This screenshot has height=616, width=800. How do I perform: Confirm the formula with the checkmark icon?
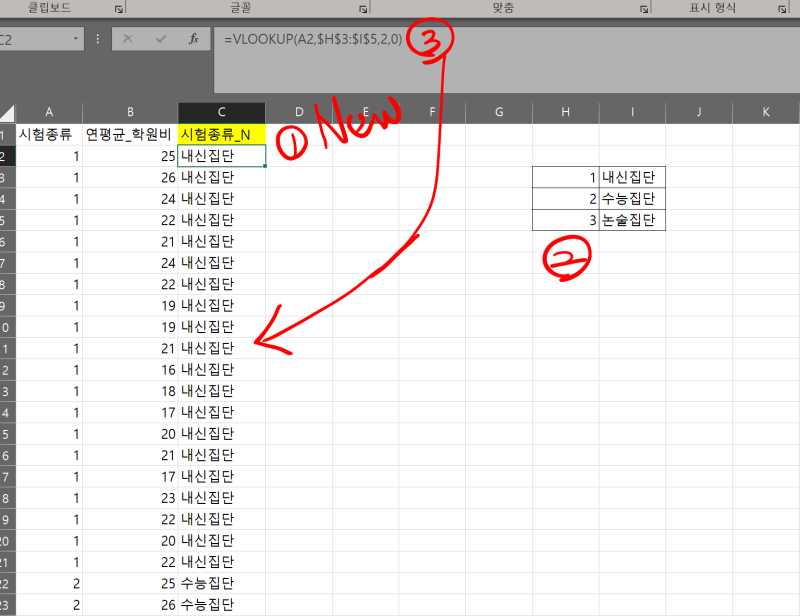(x=161, y=39)
